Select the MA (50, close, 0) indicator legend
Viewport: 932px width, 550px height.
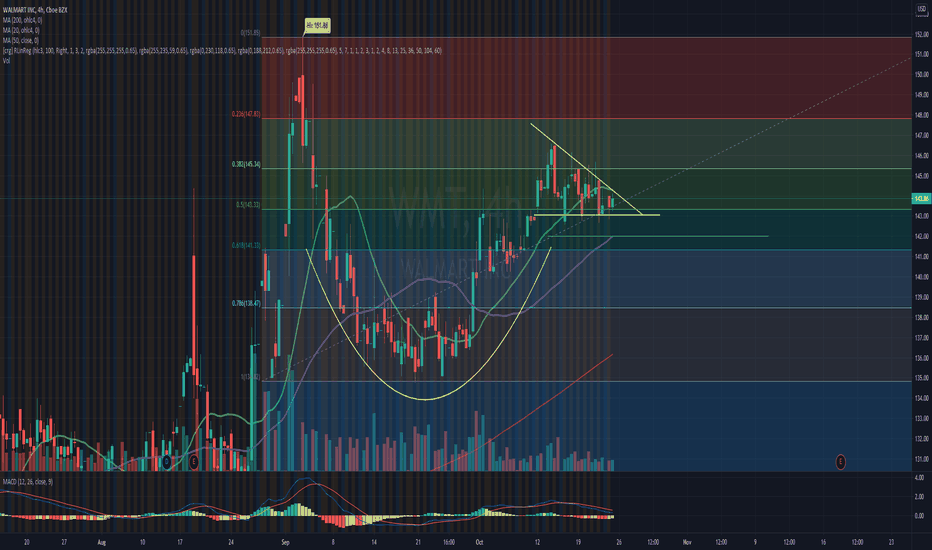(21, 40)
